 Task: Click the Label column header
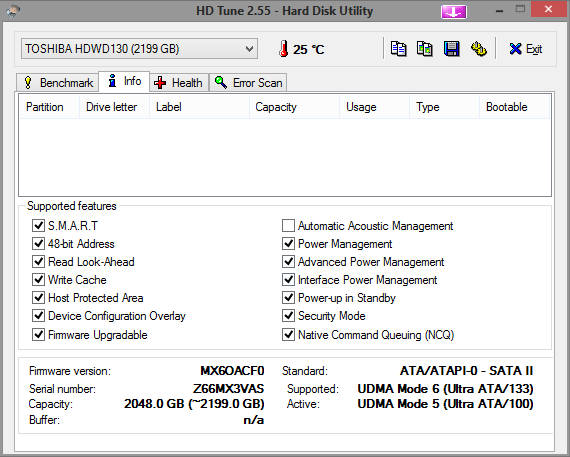point(200,107)
